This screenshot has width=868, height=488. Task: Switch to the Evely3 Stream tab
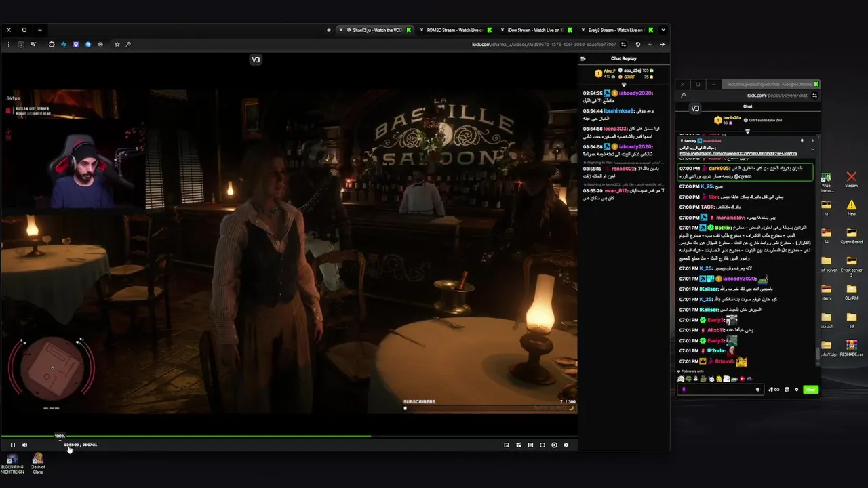point(616,30)
